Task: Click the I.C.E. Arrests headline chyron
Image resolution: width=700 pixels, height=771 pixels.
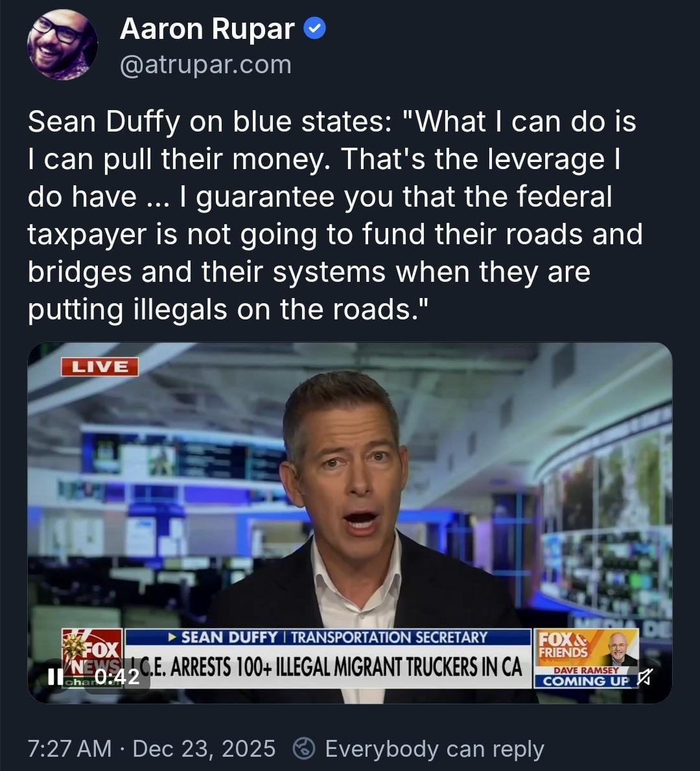Action: [x=328, y=667]
